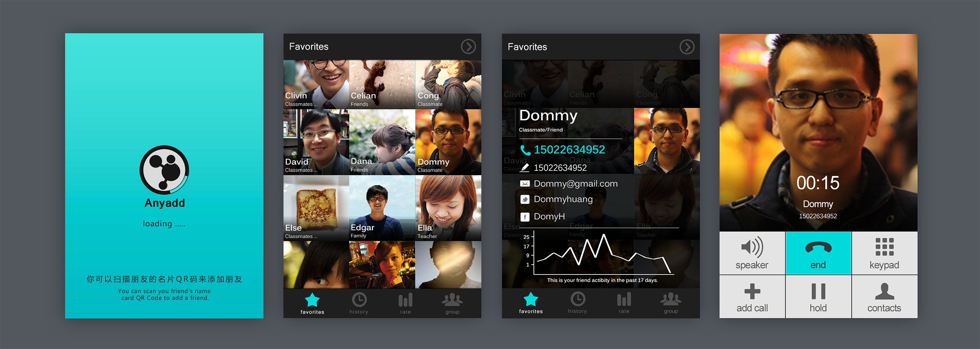Open the unnamed photo tile below Else
Screen dimensions: 980x349
(x=316, y=265)
